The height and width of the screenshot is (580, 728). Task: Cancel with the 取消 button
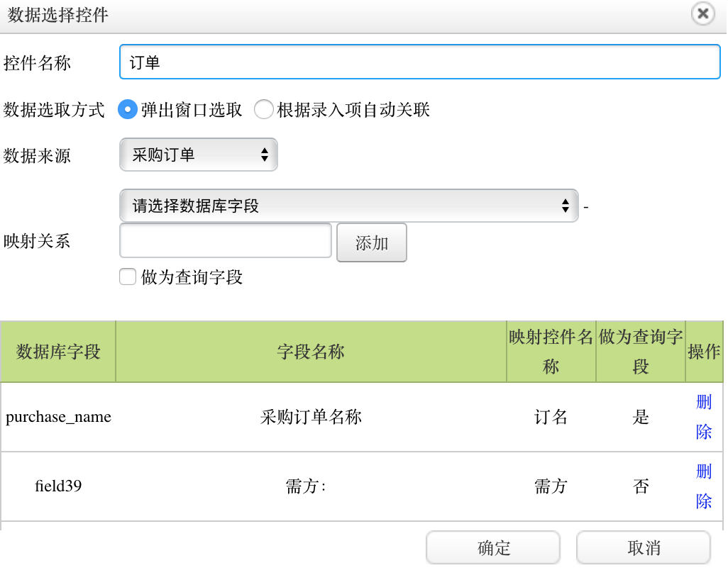(644, 548)
